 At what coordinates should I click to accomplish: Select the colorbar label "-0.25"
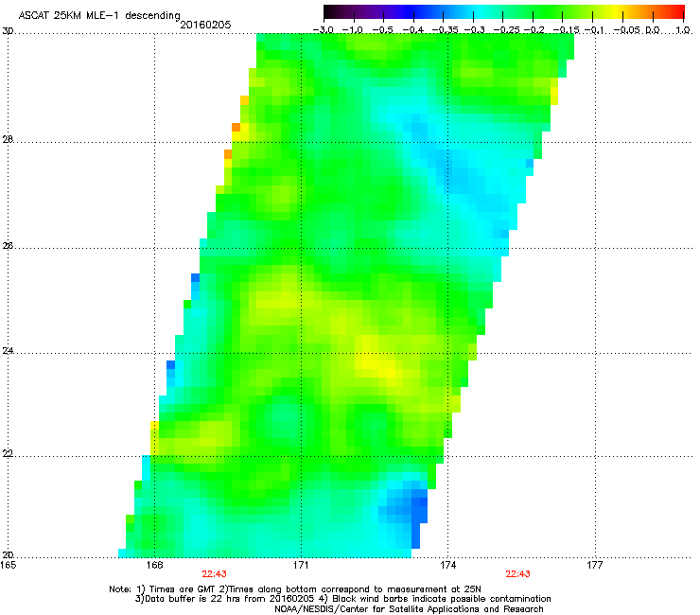click(x=507, y=30)
